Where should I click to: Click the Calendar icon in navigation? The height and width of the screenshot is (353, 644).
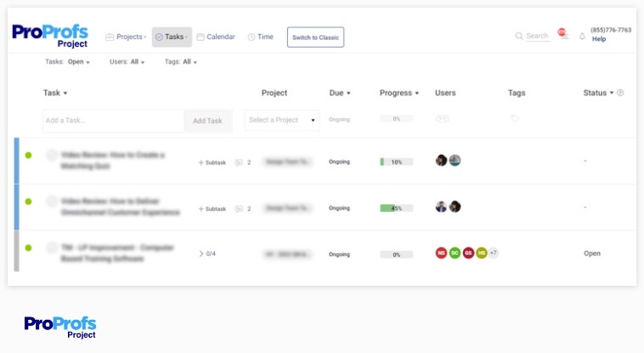coord(201,37)
